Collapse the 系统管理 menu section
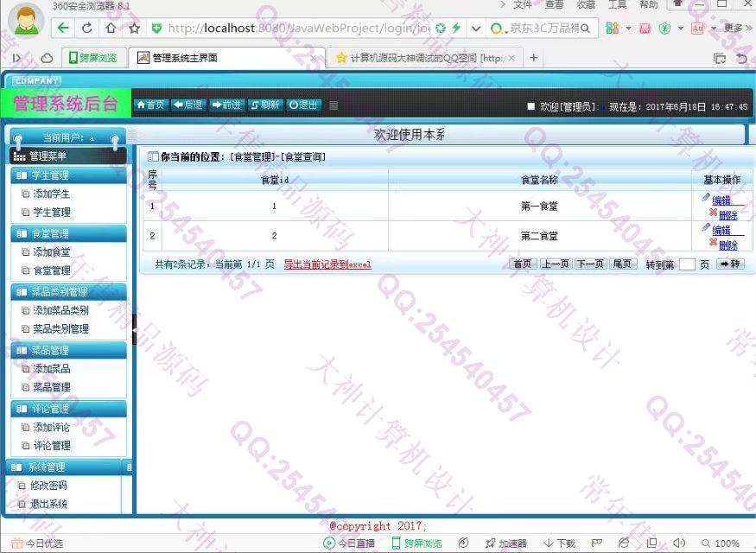 65,467
